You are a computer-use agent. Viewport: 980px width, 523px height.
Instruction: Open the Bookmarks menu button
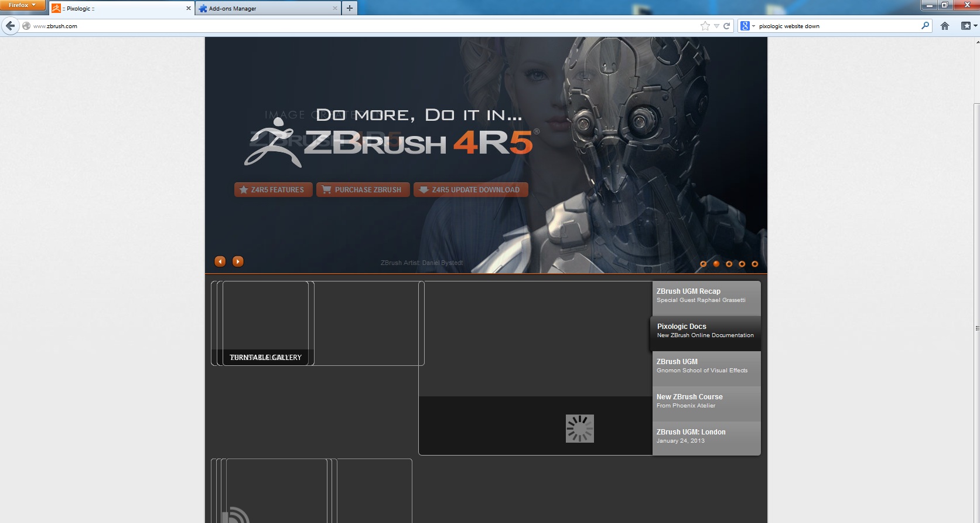click(969, 26)
